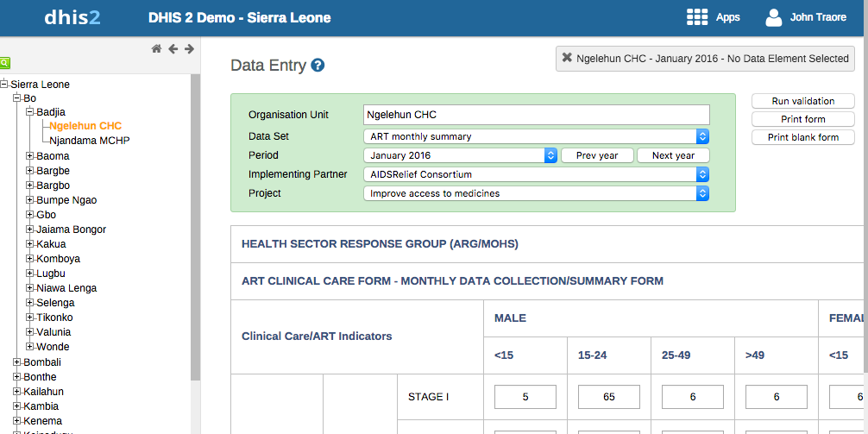Open the Data Set dropdown

click(x=536, y=136)
